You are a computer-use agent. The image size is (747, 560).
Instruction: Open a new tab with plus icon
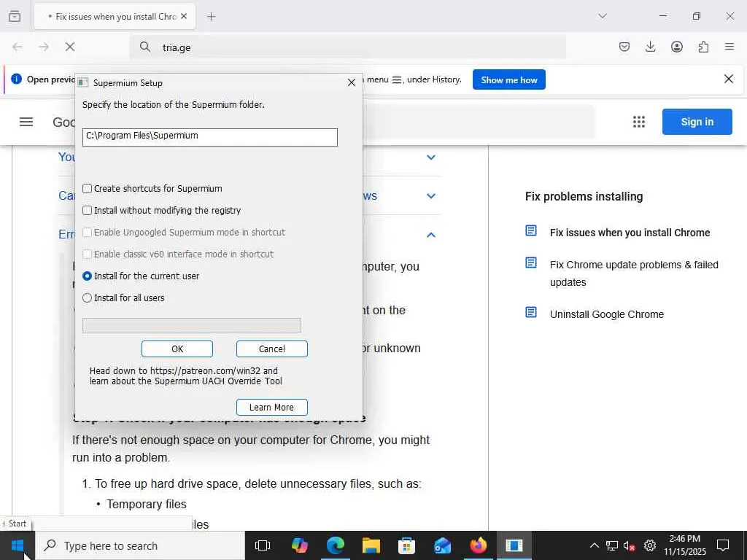pyautogui.click(x=211, y=17)
